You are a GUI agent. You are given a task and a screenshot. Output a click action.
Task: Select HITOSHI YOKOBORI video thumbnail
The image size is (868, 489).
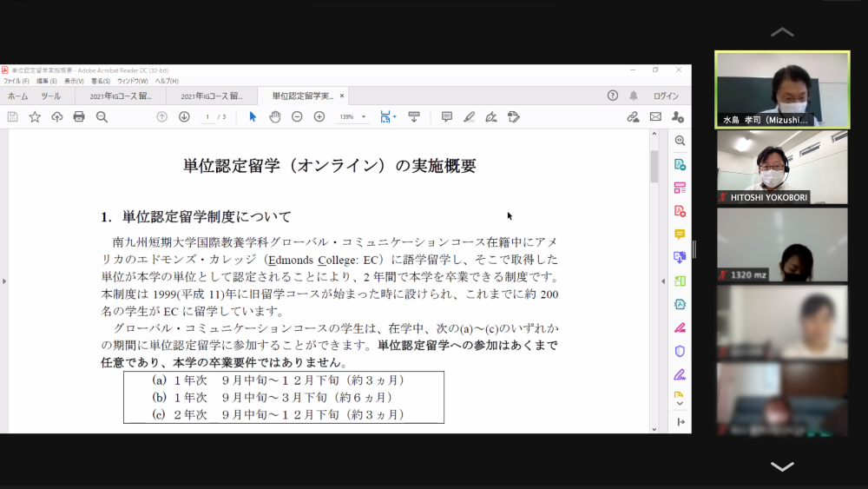click(x=782, y=169)
